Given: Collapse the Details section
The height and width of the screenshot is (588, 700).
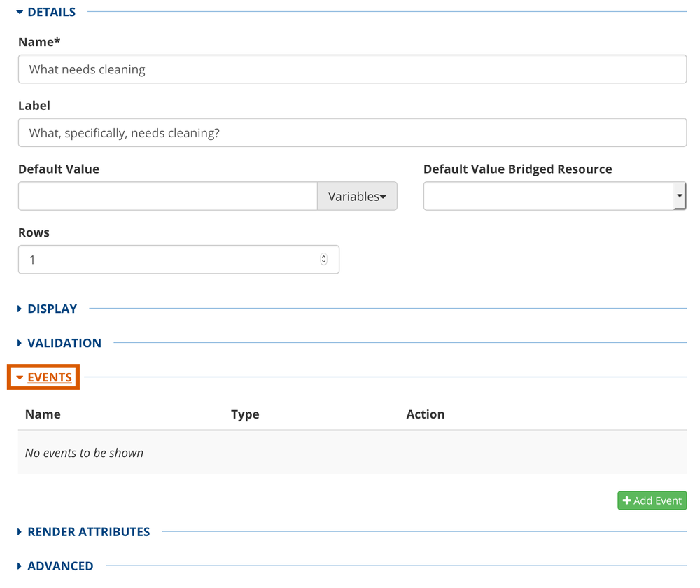Looking at the screenshot, I should pyautogui.click(x=51, y=12).
